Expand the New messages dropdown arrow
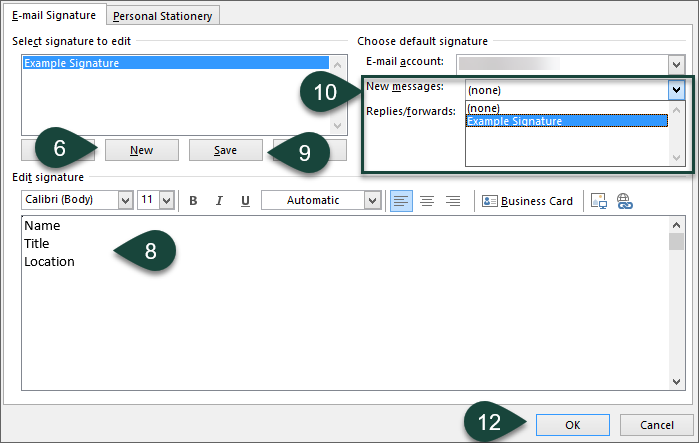Screen dimensions: 699x443 tap(676, 89)
